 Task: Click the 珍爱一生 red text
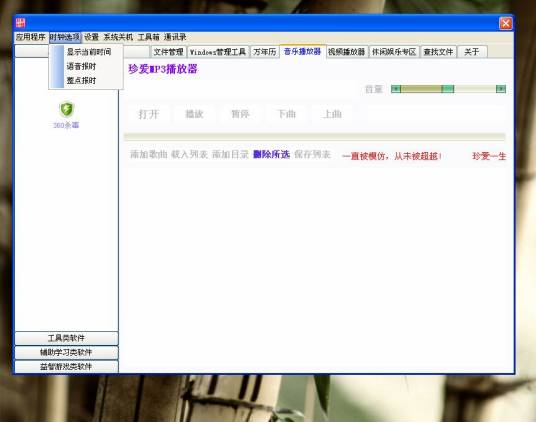pos(489,156)
